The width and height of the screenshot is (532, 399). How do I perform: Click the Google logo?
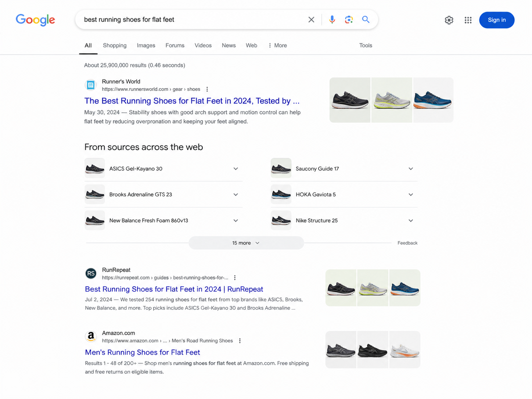tap(35, 20)
